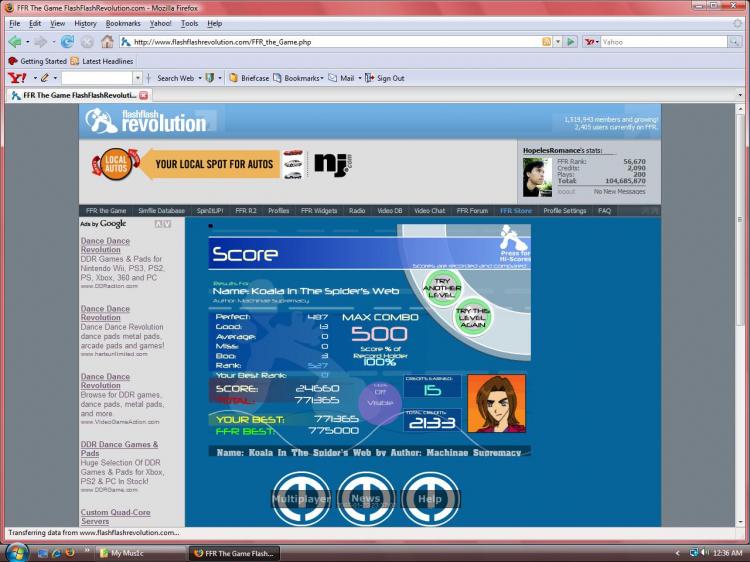Open the FFR Store nav link

pyautogui.click(x=516, y=210)
